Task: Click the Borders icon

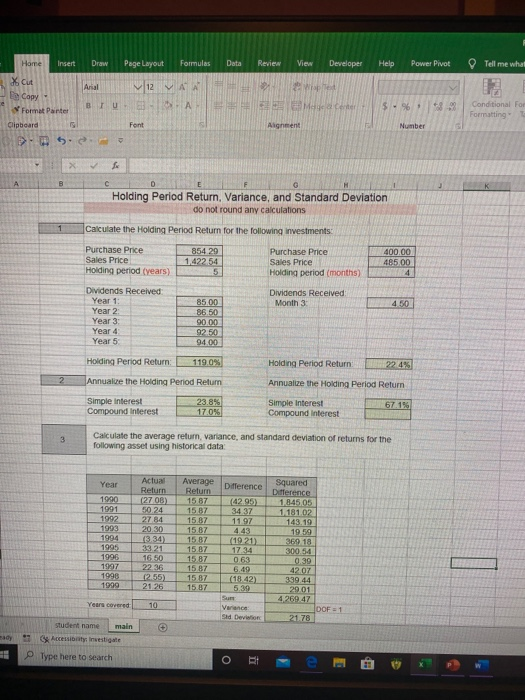Action: tap(140, 106)
